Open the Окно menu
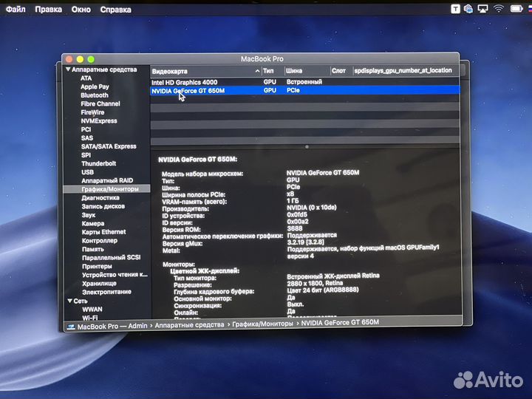 point(81,9)
